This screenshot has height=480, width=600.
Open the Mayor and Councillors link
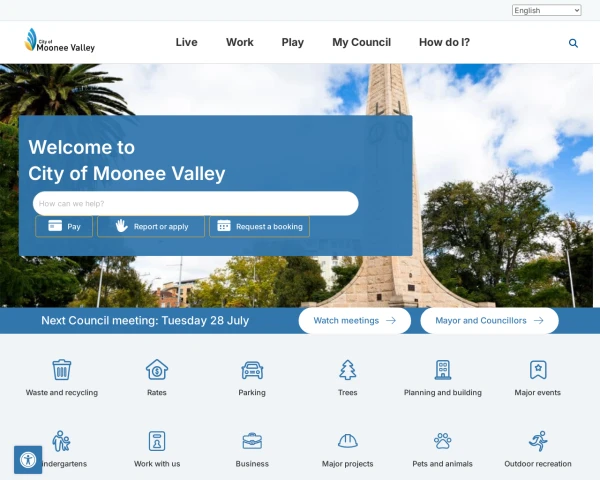[x=489, y=320]
